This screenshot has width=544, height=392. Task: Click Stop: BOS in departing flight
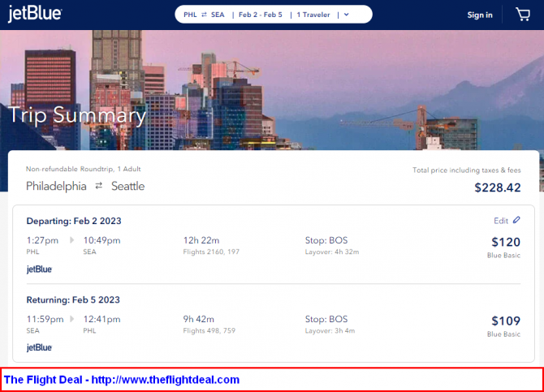tap(326, 240)
